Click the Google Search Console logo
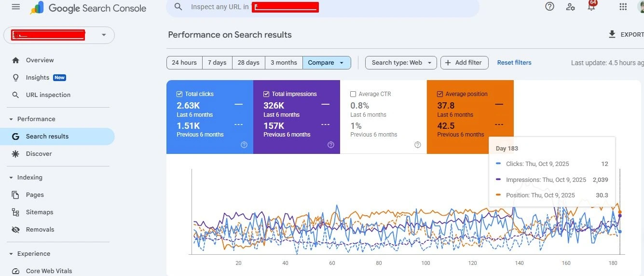 88,8
